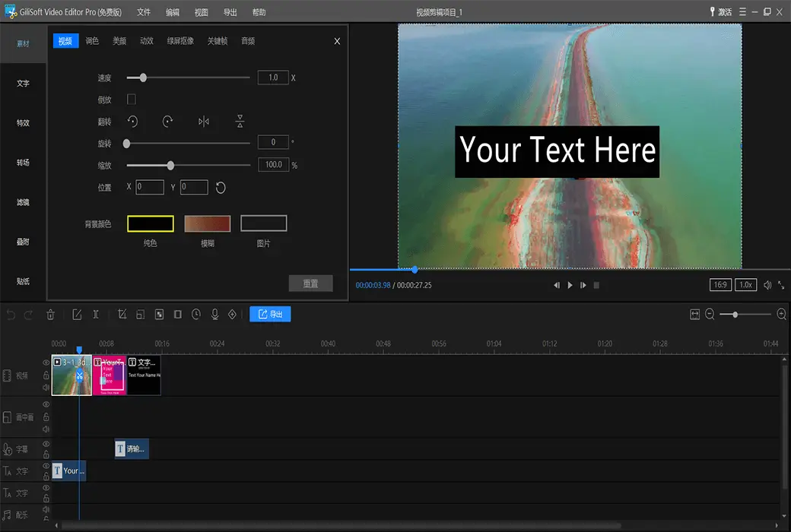
Task: Rotate the clip clockwise with the 翻转 icon
Action: [167, 122]
